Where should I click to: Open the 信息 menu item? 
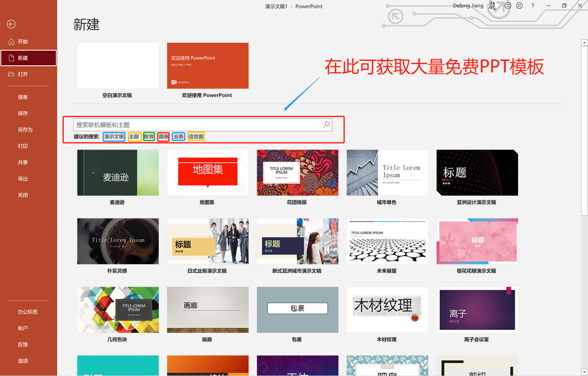(23, 97)
